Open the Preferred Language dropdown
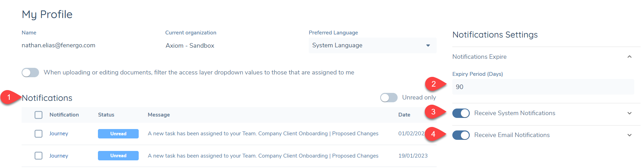Screen dimensions: 644x168 point(372,46)
